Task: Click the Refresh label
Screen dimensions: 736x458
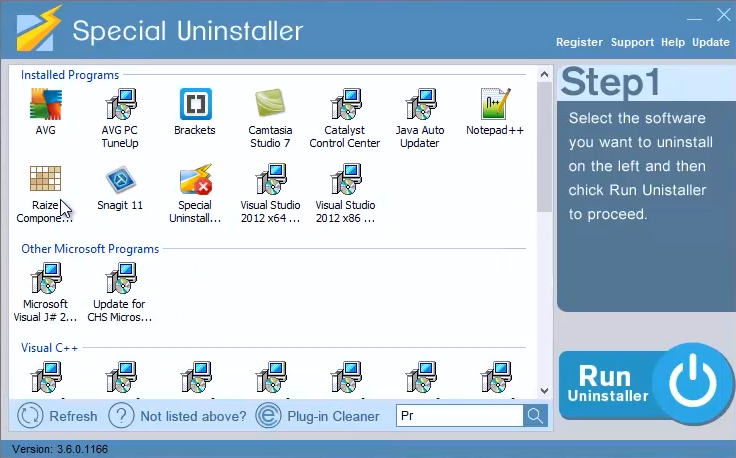Action: 73,416
